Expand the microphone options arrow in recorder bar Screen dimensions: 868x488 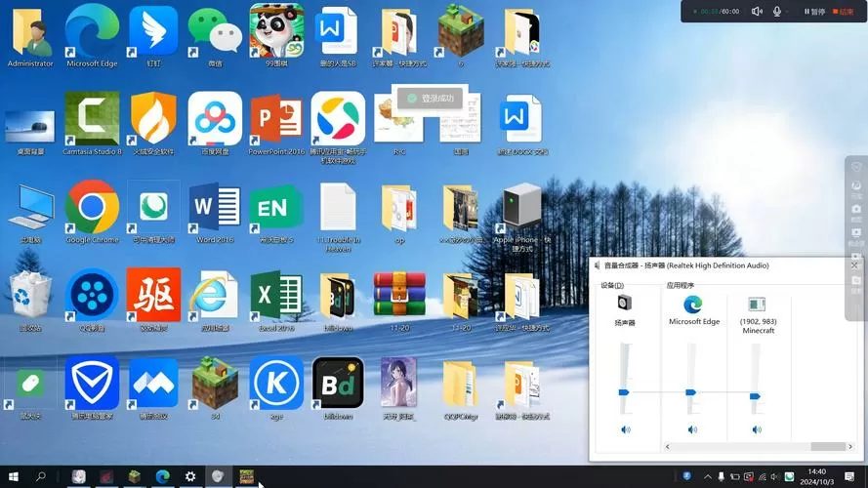click(x=787, y=12)
